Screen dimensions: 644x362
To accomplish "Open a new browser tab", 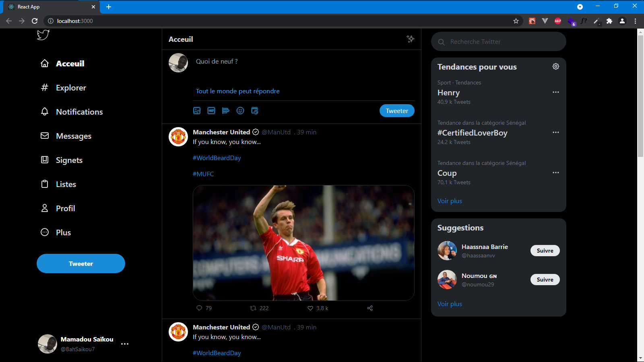I will click(109, 7).
